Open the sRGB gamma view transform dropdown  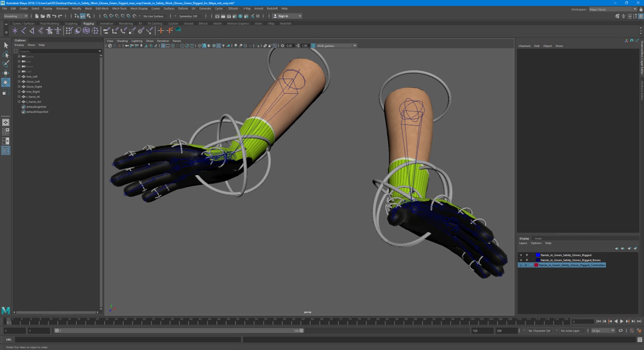coord(336,46)
